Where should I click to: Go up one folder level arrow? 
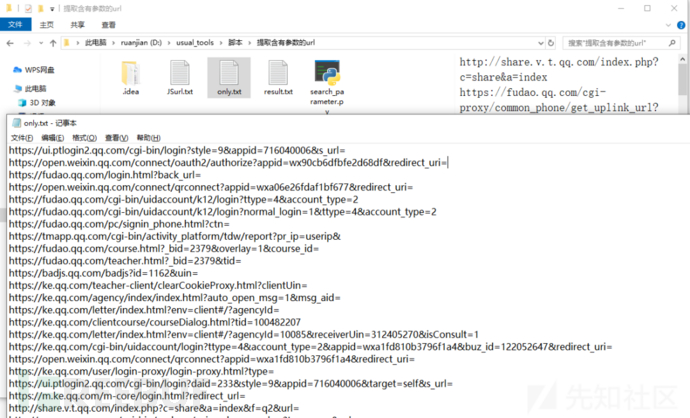click(x=53, y=43)
